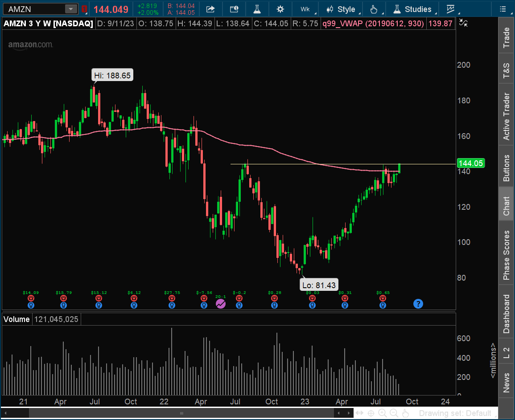Click the earnings phone icon for $0.65

(383, 298)
